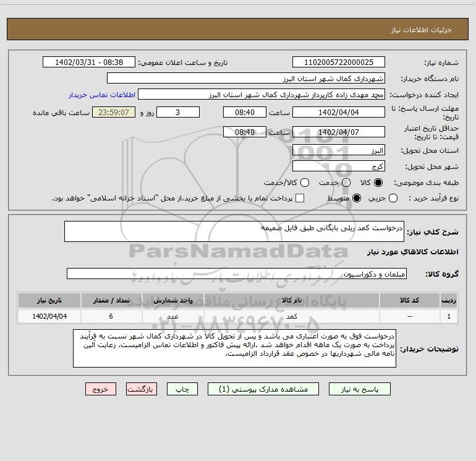The image size is (476, 461).
Task: Click the اطلاعات کالاهای مورد نیاز section heading
Action: 412,252
